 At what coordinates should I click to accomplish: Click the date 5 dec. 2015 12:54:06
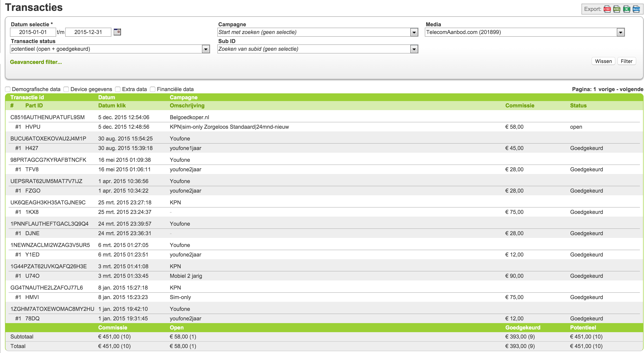click(124, 117)
